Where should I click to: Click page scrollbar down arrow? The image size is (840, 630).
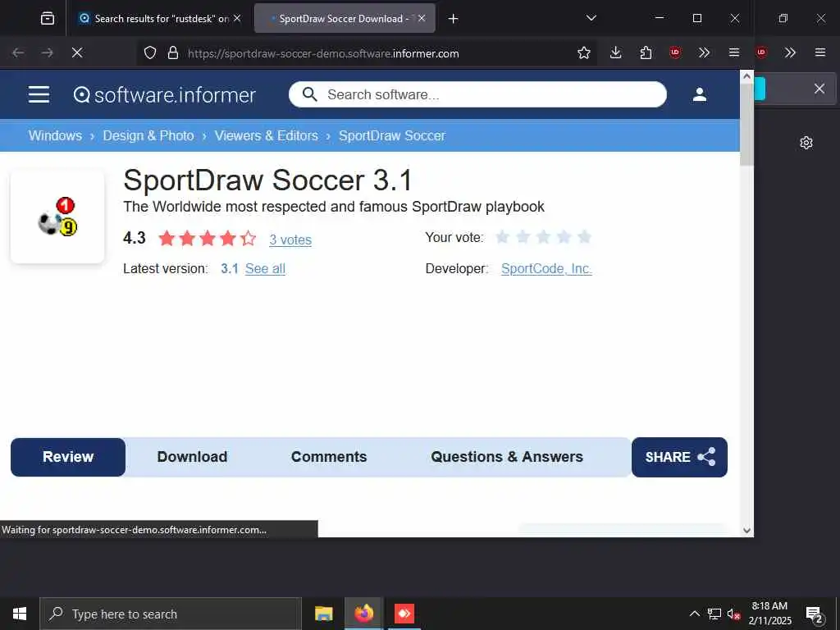[x=746, y=531]
